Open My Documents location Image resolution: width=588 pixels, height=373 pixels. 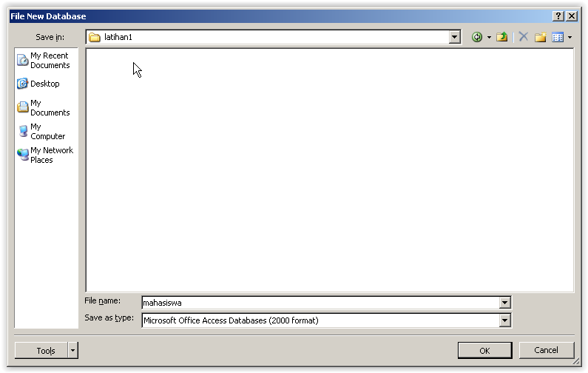[x=44, y=108]
